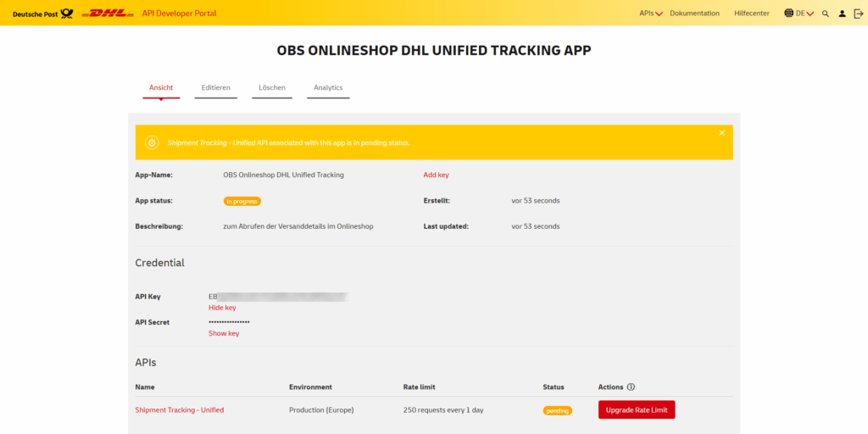The width and height of the screenshot is (868, 434).
Task: Click the 'APIs' section heading
Action: point(146,363)
